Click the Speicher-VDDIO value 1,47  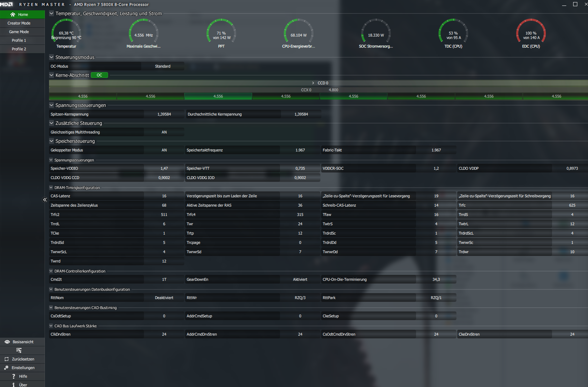(x=164, y=168)
